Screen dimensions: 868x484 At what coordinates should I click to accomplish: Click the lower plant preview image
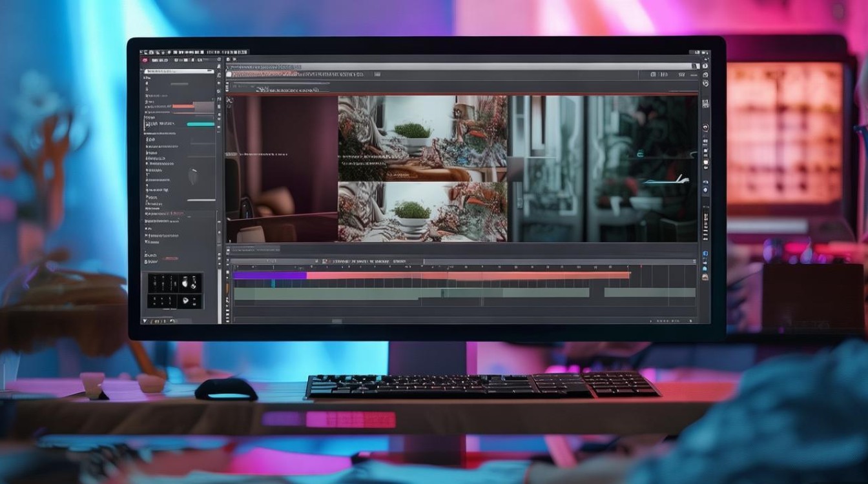point(423,212)
